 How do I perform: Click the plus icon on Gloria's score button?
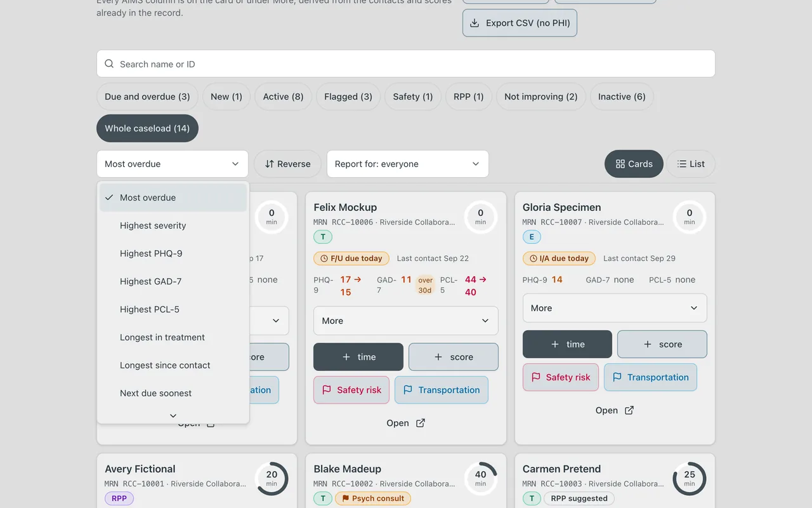click(x=647, y=344)
